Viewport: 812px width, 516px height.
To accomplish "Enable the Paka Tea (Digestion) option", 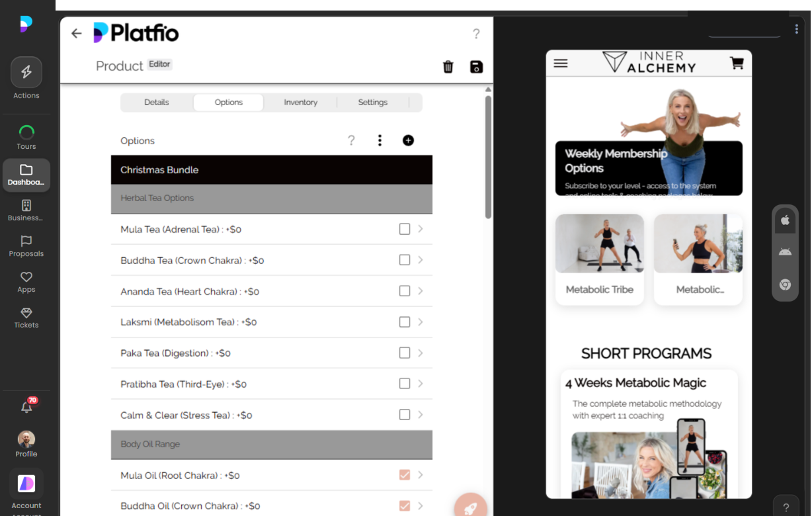I will (x=404, y=353).
